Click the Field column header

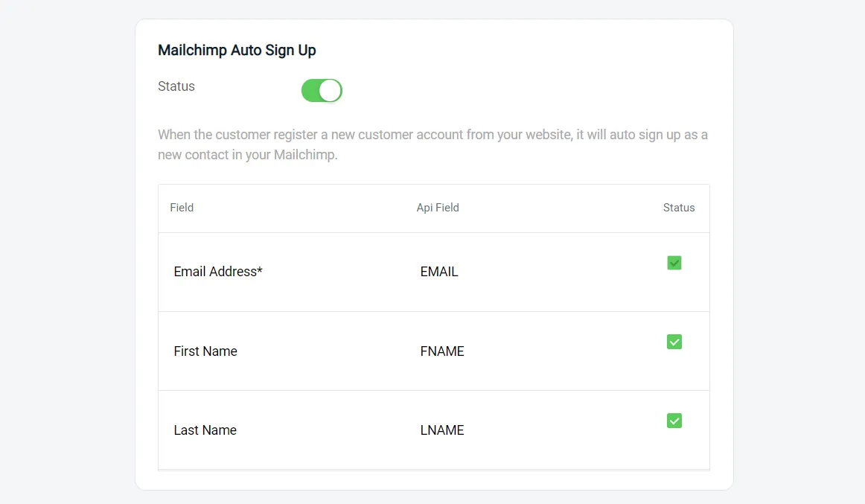182,208
